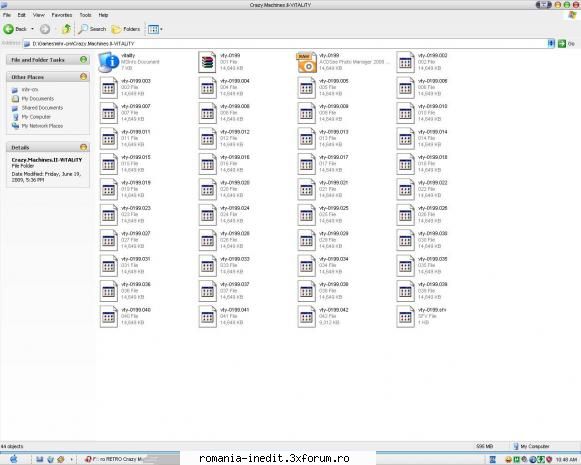Click the address bar path field
The width and height of the screenshot is (581, 465).
pos(285,44)
